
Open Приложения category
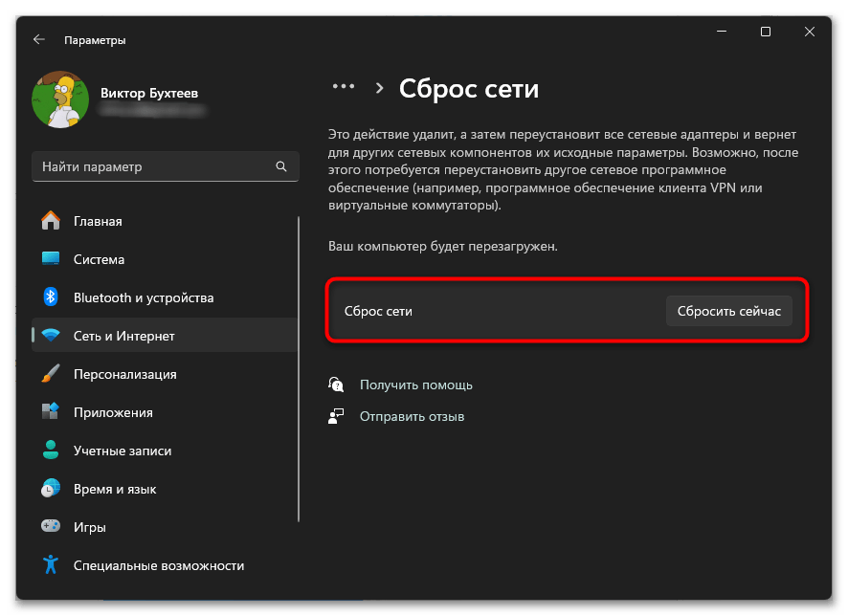(114, 413)
